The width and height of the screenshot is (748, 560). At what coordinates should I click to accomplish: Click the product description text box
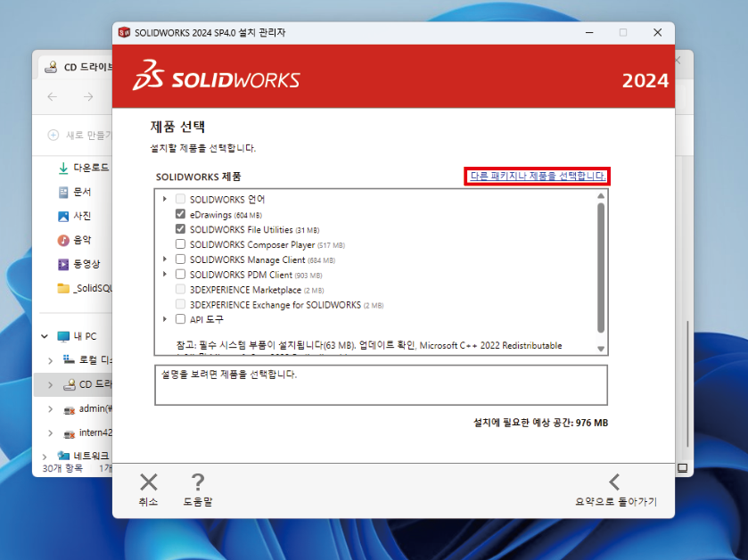pos(381,385)
